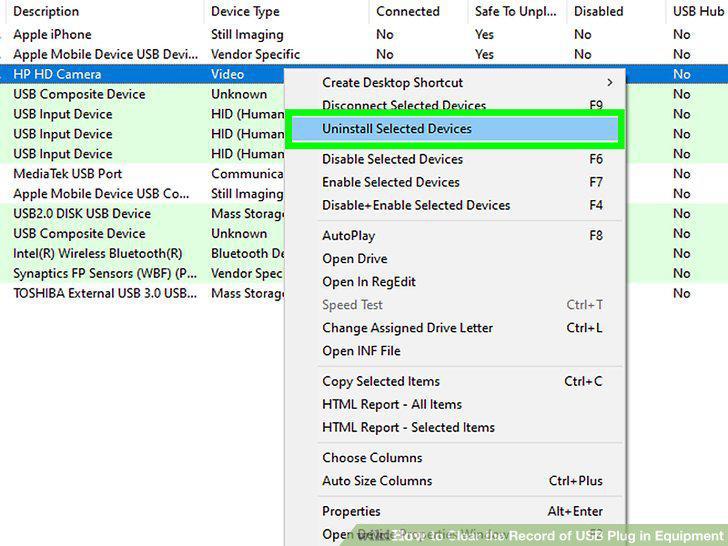The image size is (728, 546).
Task: Choose Change Assigned Drive Letter
Action: pyautogui.click(x=455, y=328)
